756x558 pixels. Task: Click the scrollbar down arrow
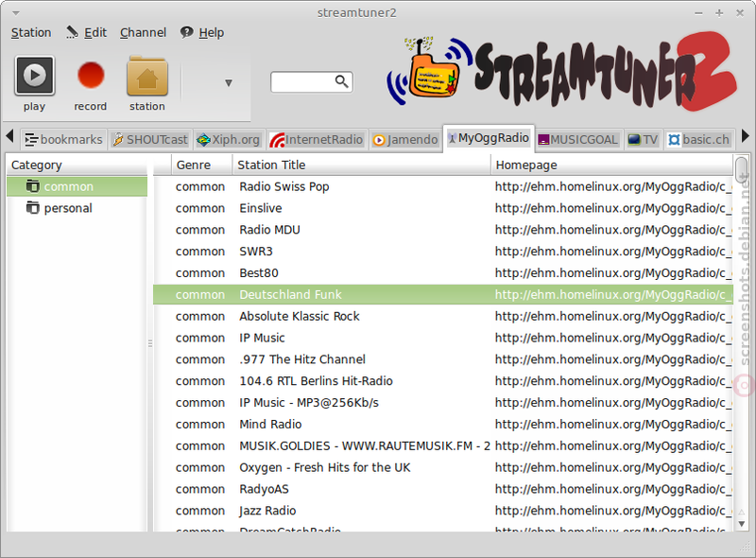pos(742,524)
